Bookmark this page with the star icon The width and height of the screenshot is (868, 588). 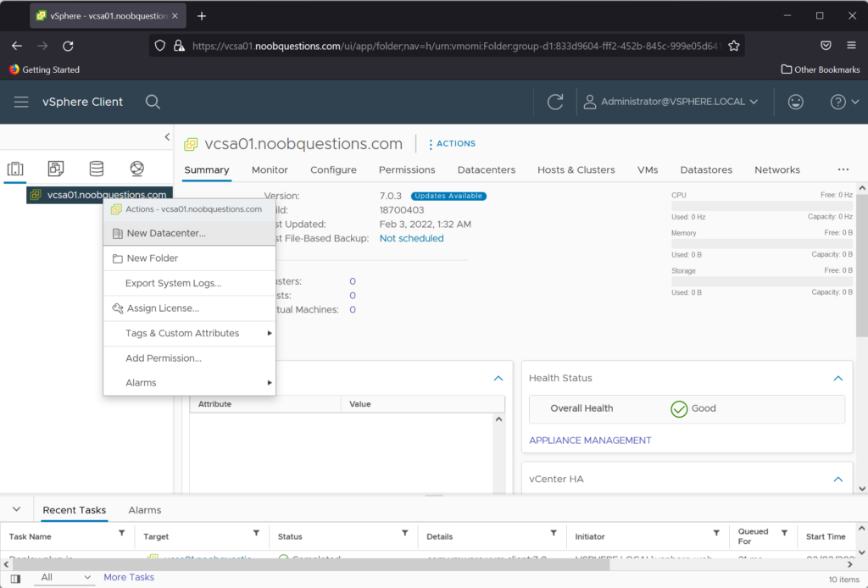(x=734, y=46)
